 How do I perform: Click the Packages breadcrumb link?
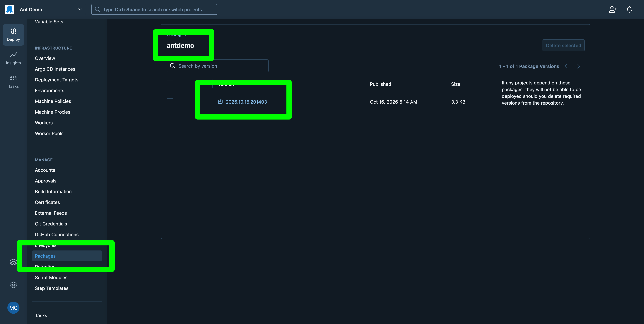click(x=176, y=35)
